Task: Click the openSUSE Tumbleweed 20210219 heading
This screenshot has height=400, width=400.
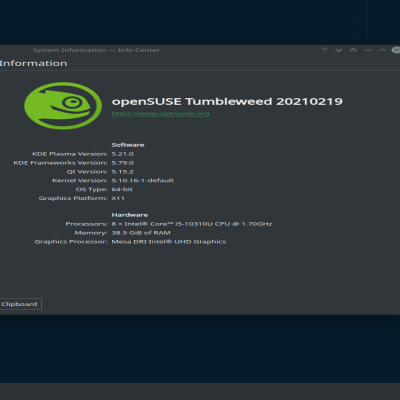Action: [227, 101]
